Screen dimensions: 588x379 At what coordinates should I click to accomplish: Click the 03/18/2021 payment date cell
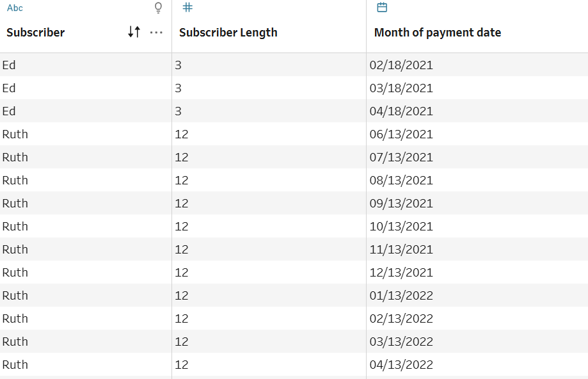401,88
